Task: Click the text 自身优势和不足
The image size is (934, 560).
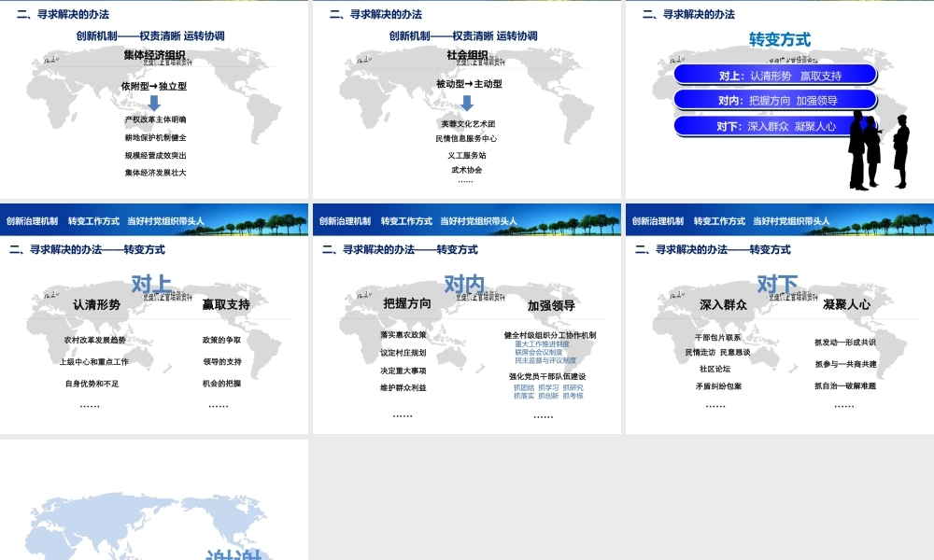Action: pyautogui.click(x=92, y=384)
